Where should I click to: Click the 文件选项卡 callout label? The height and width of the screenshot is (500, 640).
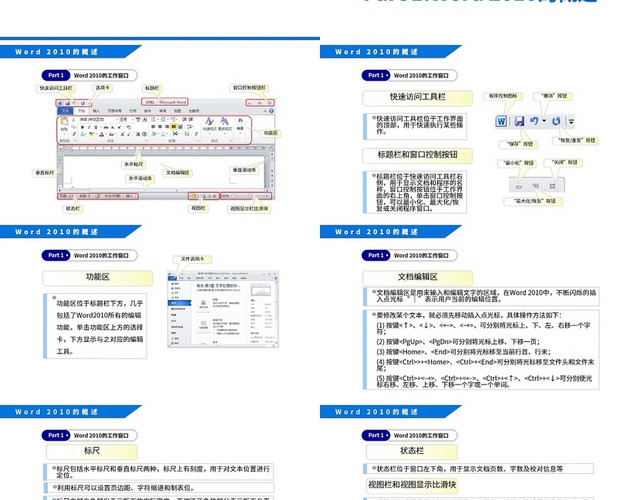point(193,259)
